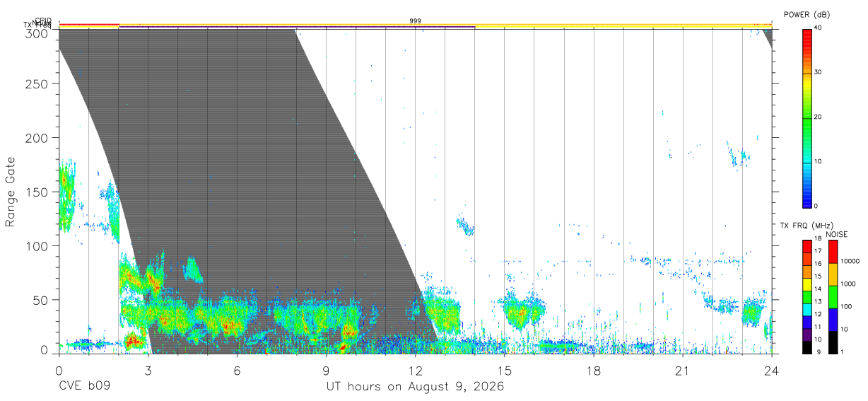The image size is (868, 401).
Task: Pick the orange 15-16 MHz TX FRQ swatch
Action: 807,271
